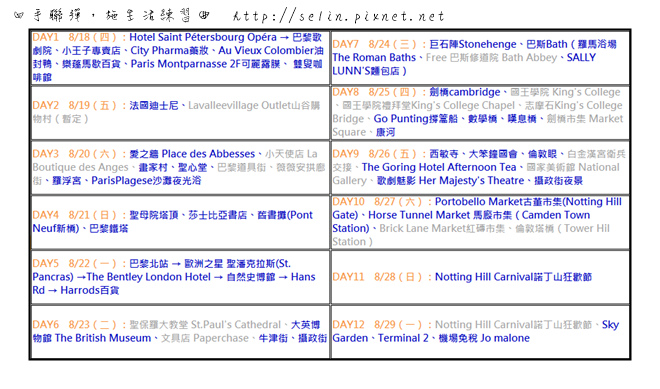Screen dimensions: 660x389
Task: Click Market Square text in DAY8
Action: pyautogui.click(x=478, y=125)
